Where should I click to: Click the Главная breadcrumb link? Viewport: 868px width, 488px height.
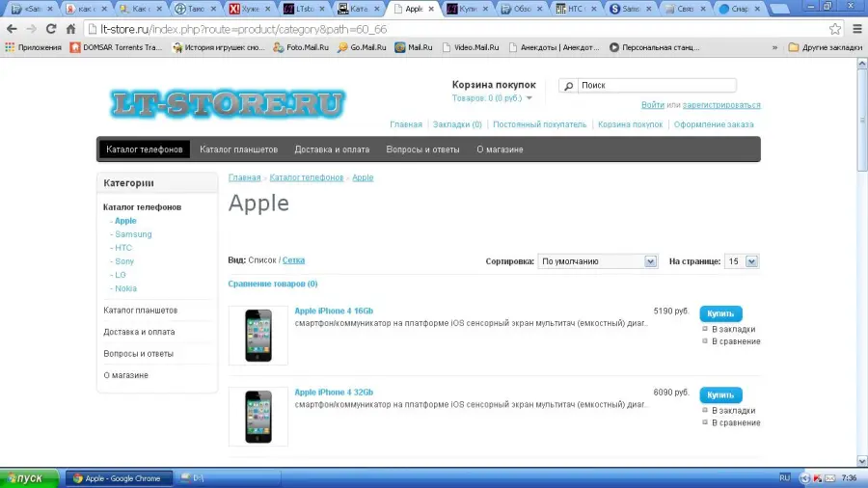point(245,177)
